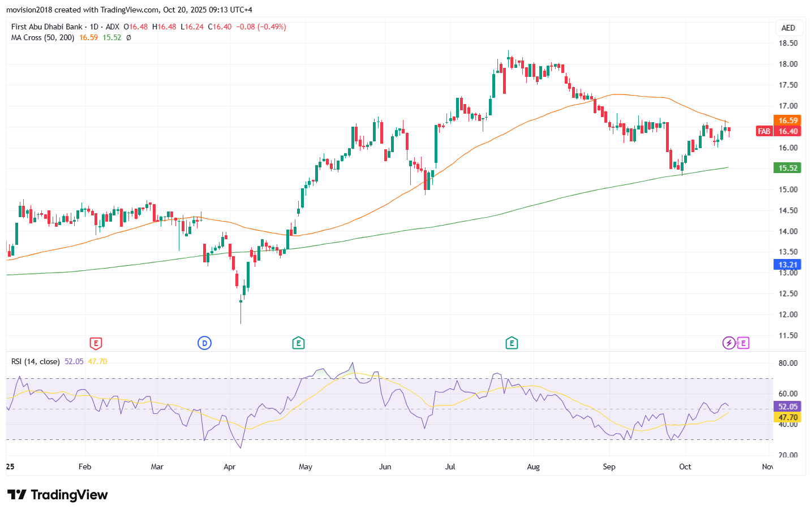812x514 pixels.
Task: Click the May label on the time axis
Action: pos(305,467)
